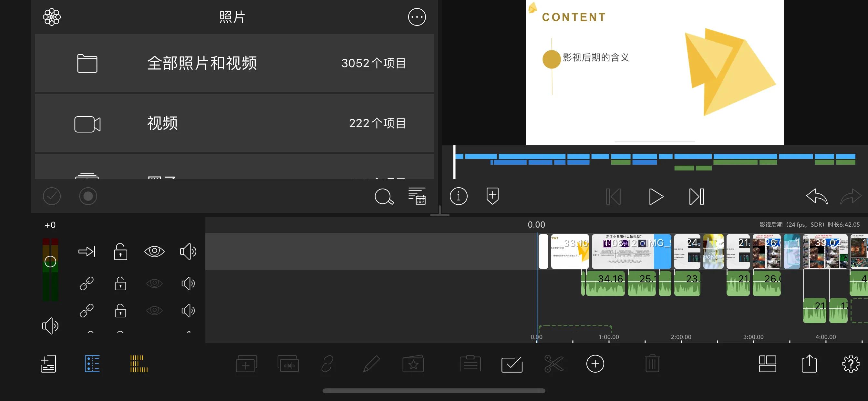
Task: Unlock the padlock on the second track
Action: click(120, 283)
